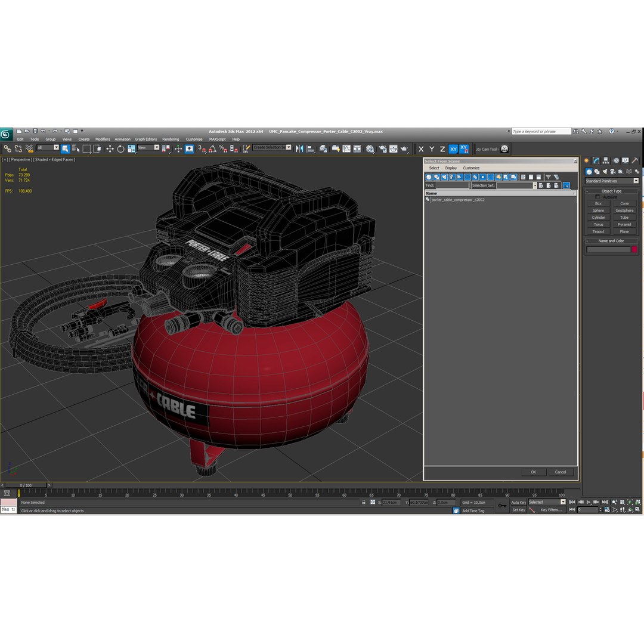The width and height of the screenshot is (644, 644).
Task: Open the Display panel tab
Action: 625,160
